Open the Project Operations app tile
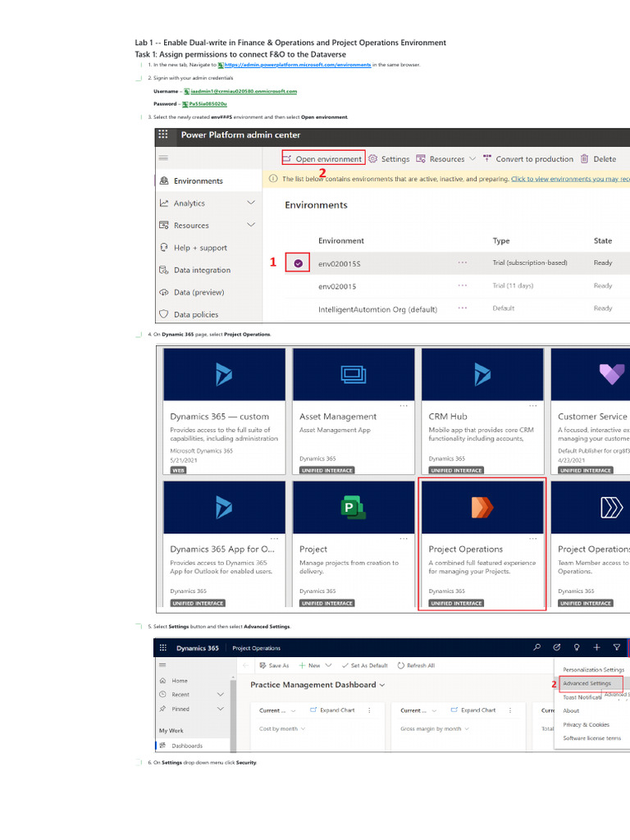This screenshot has width=630, height=840. click(x=482, y=544)
